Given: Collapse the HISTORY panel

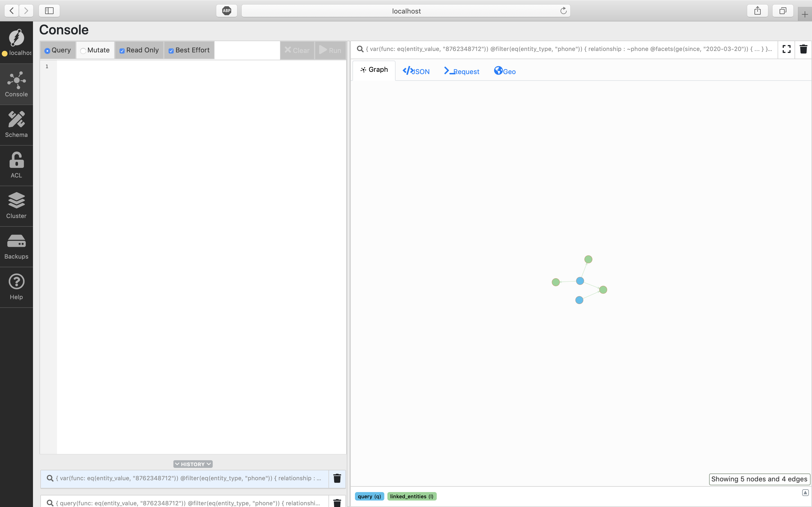Looking at the screenshot, I should point(193,464).
